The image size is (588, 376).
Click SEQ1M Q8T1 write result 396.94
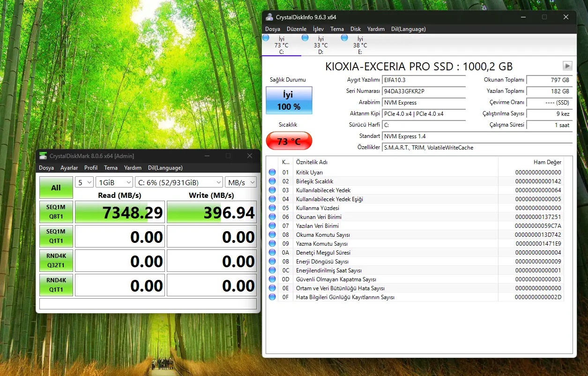212,212
